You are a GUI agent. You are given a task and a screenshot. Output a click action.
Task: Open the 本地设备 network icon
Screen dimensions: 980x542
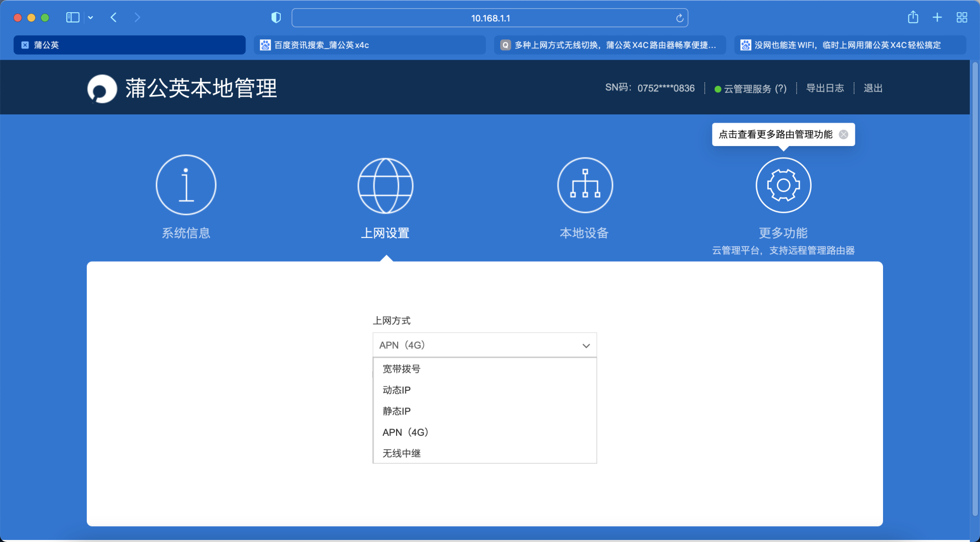(x=585, y=185)
